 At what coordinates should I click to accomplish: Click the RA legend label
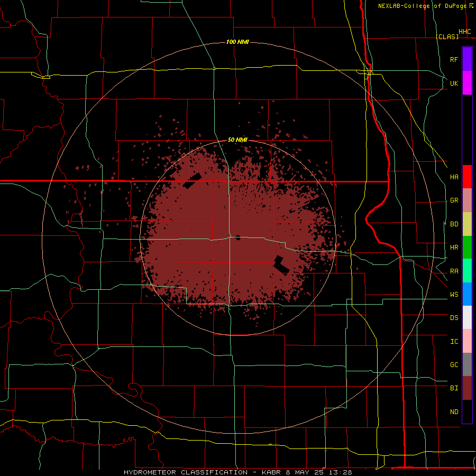(x=454, y=271)
